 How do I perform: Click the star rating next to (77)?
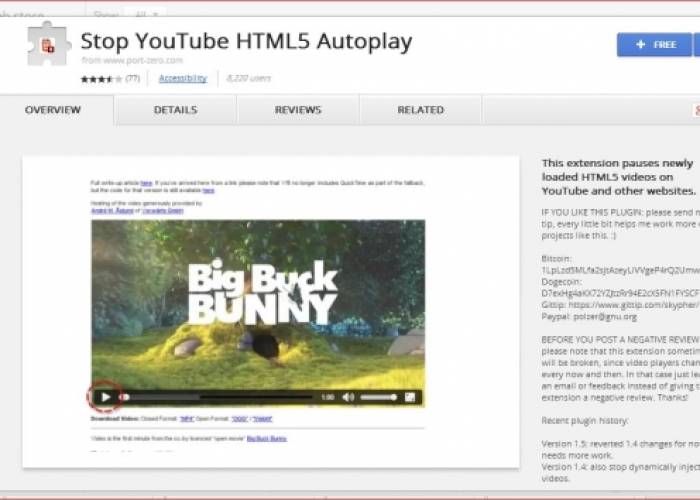pos(101,79)
